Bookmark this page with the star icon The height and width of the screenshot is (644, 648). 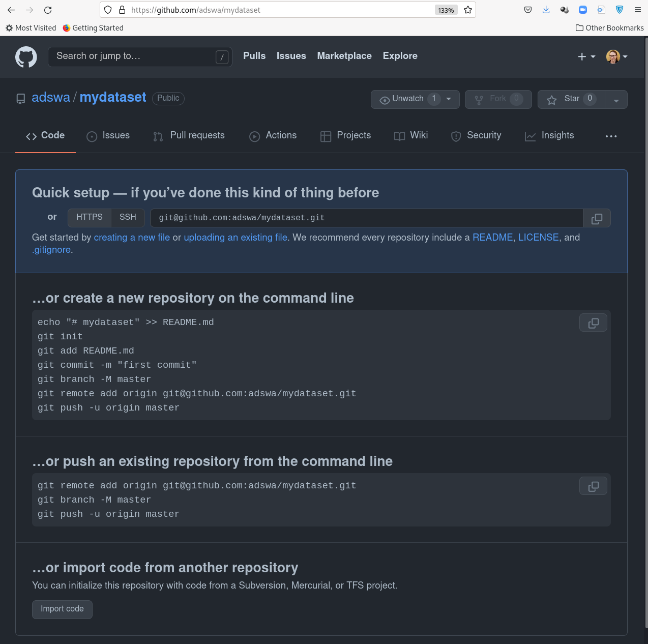(x=468, y=10)
